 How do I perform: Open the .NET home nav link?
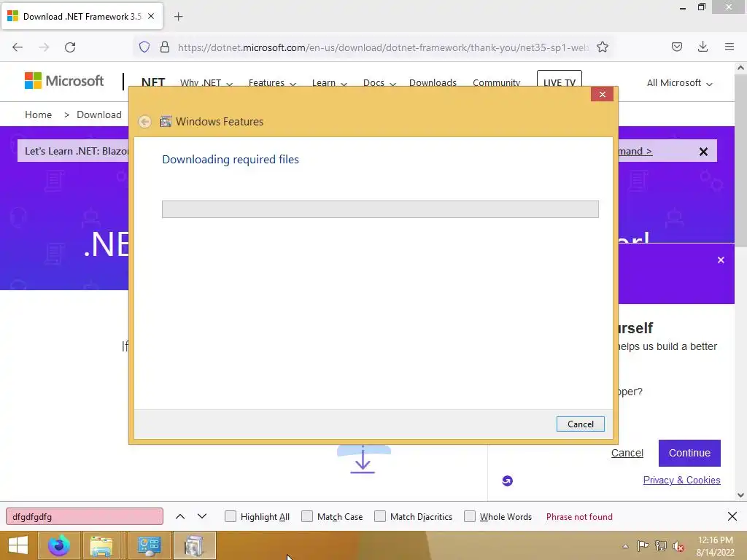(153, 82)
